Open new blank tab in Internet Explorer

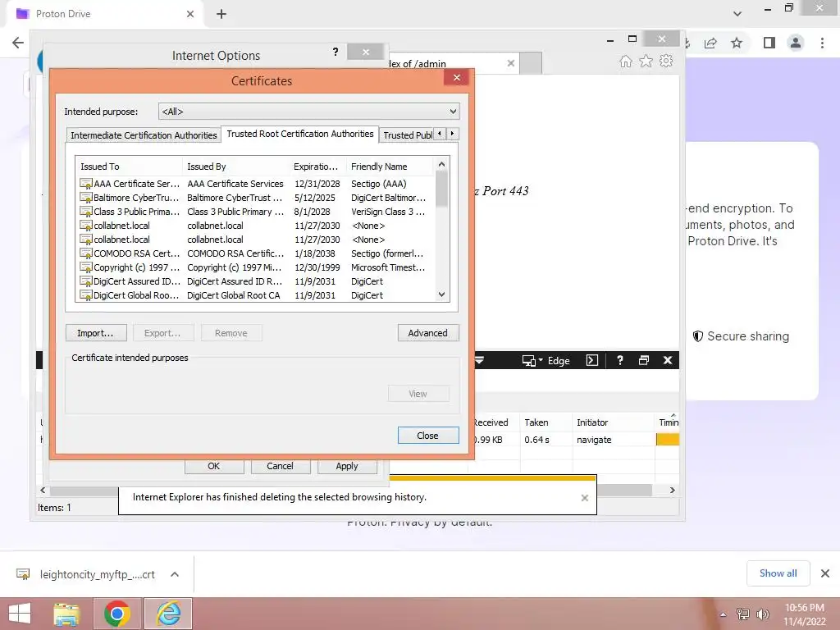coord(531,63)
